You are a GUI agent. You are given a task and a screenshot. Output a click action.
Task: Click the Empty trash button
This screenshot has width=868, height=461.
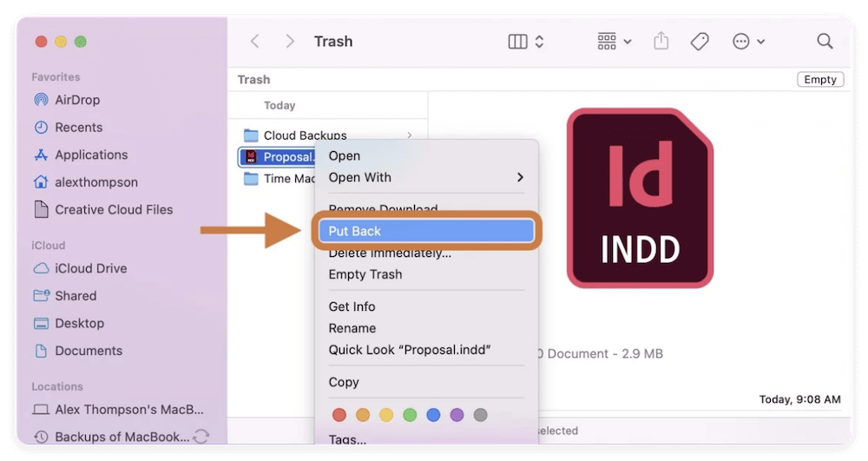tap(820, 80)
